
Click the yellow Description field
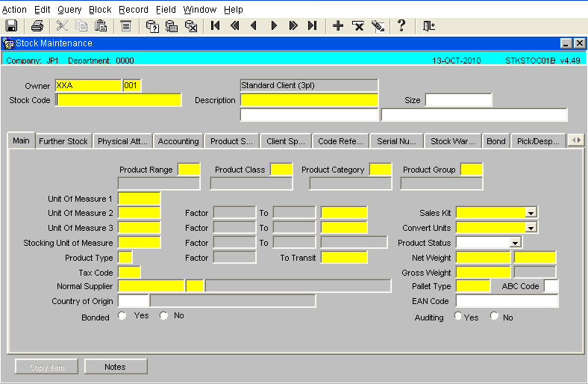309,100
